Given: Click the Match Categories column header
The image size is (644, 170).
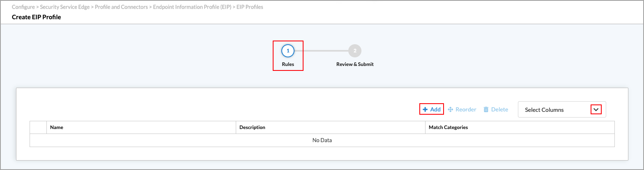Looking at the screenshot, I should pos(520,127).
